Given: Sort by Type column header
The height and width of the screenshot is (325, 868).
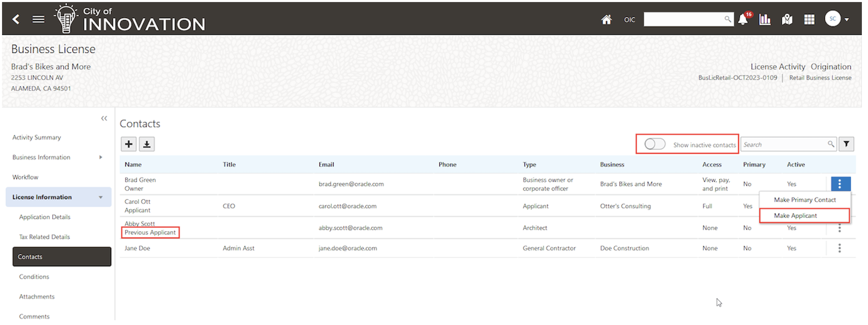Looking at the screenshot, I should [529, 165].
